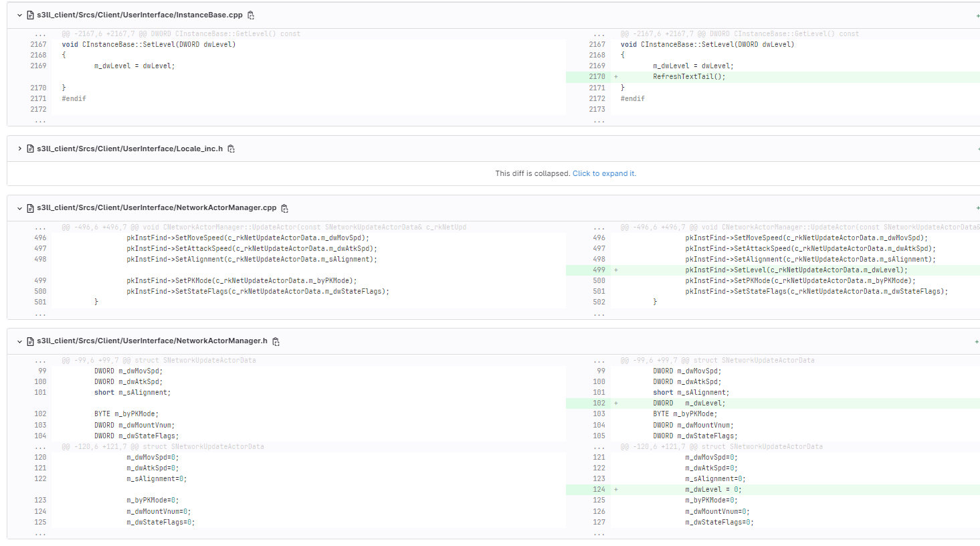The height and width of the screenshot is (546, 980).
Task: Collapse the InstanceBase.cpp diff
Action: 19,14
